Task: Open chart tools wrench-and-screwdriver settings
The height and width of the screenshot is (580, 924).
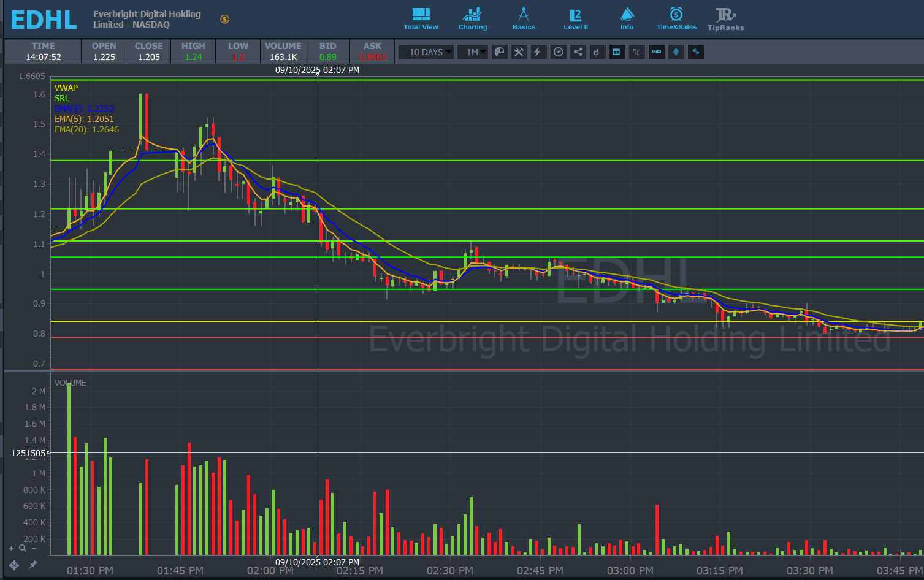Action: click(x=519, y=52)
